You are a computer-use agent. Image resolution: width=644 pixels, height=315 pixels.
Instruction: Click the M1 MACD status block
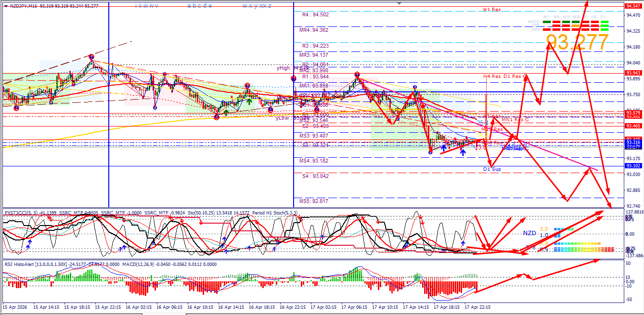point(547,22)
